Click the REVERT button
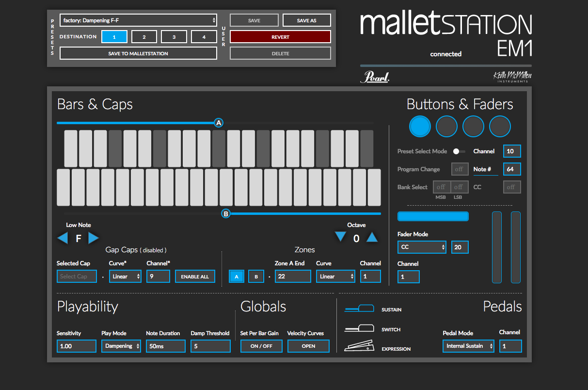The image size is (588, 390). (281, 37)
